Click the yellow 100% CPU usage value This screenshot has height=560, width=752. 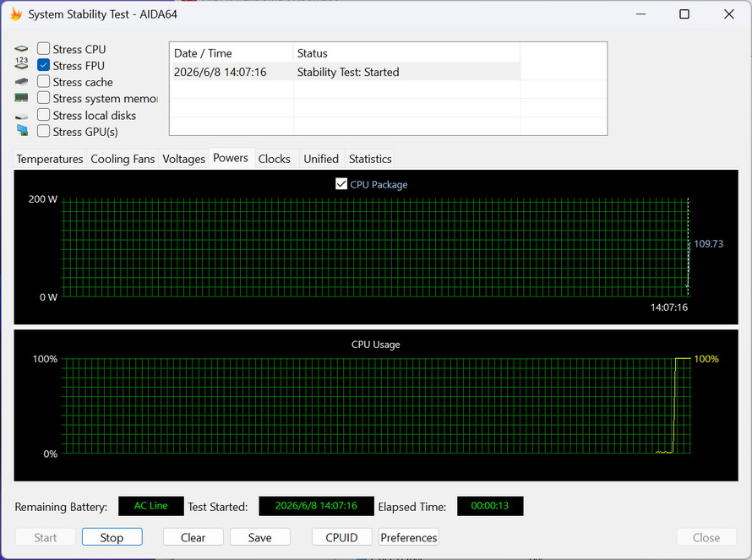706,359
